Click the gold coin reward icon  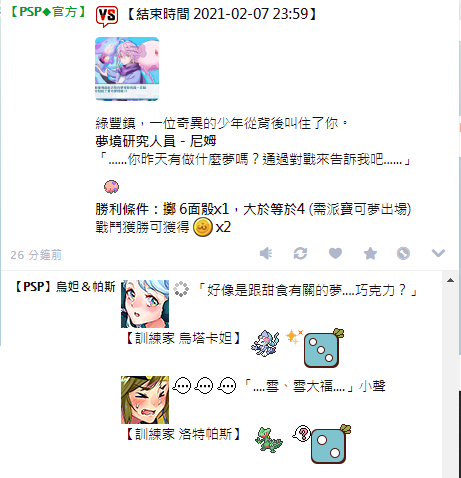(x=203, y=227)
